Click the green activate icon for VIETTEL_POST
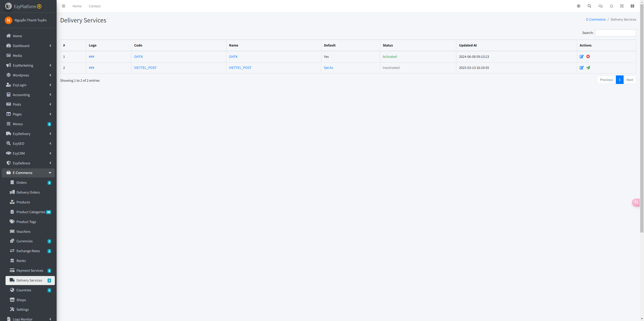 tap(588, 68)
